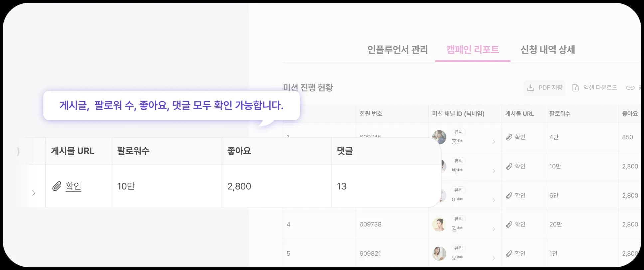Click the link share icon
Screen dimensions: 644x270
click(630, 88)
